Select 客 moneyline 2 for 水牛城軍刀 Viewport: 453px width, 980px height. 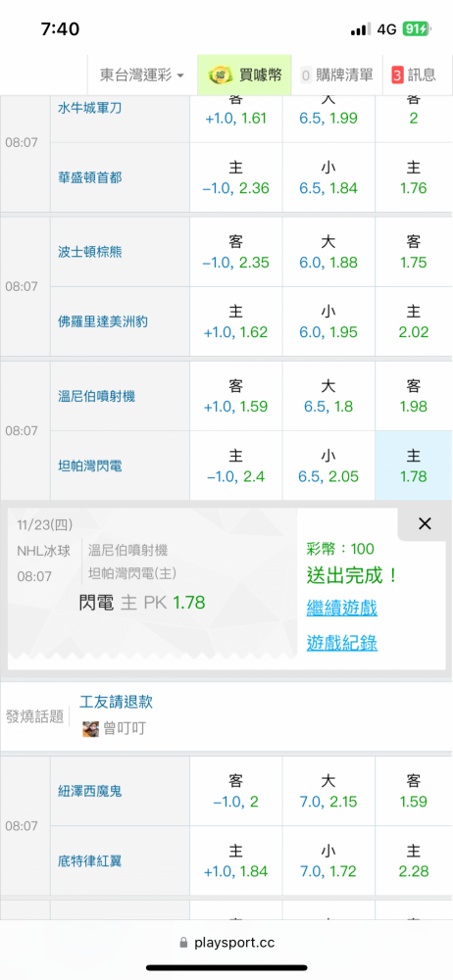click(x=414, y=119)
